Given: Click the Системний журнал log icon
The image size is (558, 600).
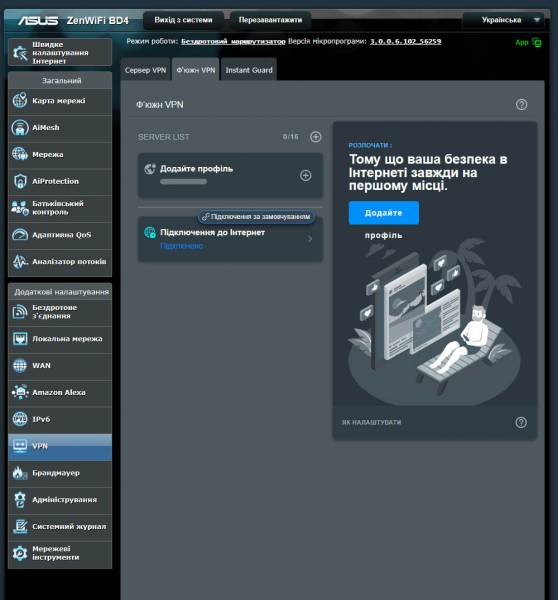Looking at the screenshot, I should tap(20, 527).
